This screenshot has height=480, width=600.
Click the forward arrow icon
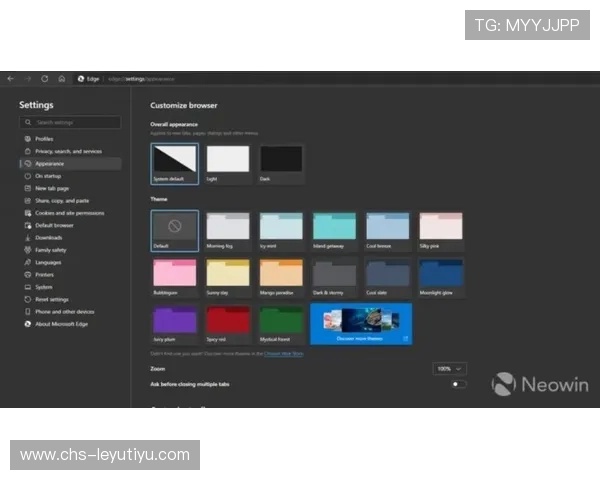[28, 78]
